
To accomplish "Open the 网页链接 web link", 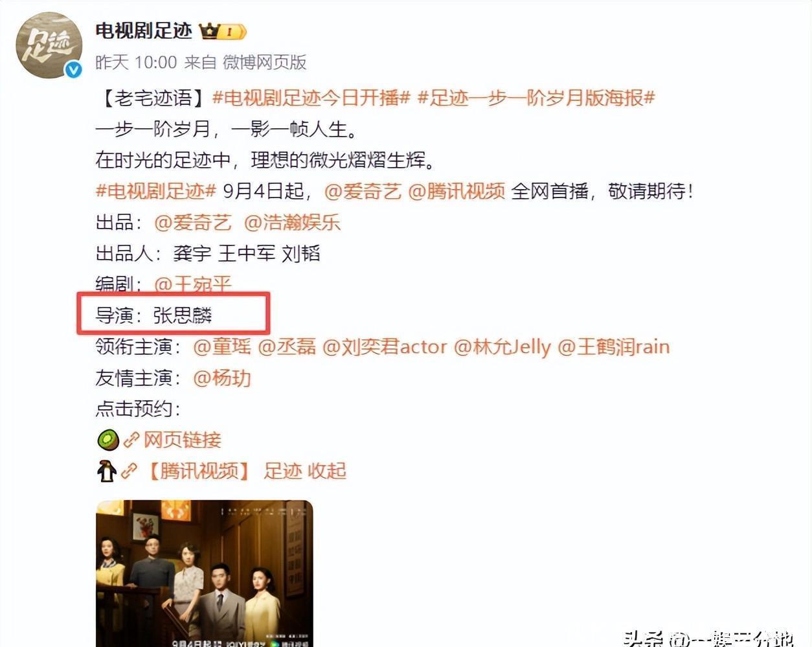I will 182,440.
